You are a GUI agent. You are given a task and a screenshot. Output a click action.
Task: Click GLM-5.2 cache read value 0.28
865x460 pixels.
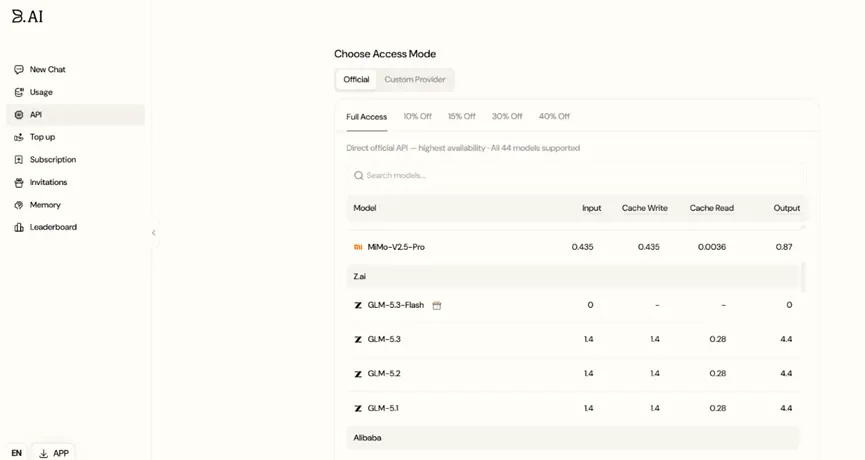718,373
